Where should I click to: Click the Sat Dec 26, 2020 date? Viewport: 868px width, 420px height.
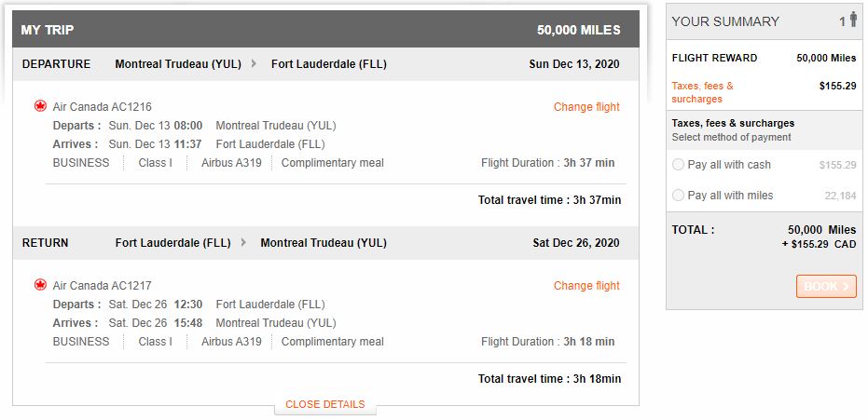click(575, 243)
